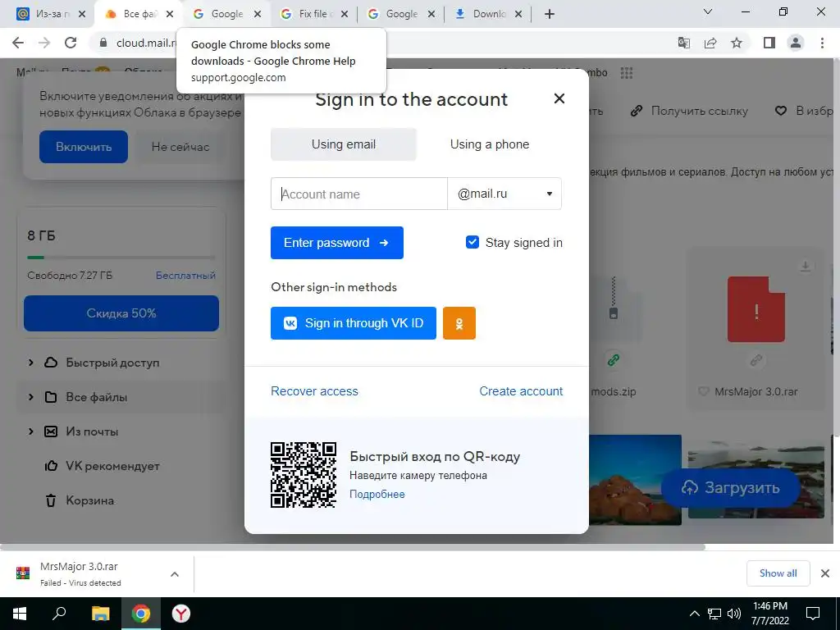
Task: Click the Скидка 50% button
Action: coord(121,313)
